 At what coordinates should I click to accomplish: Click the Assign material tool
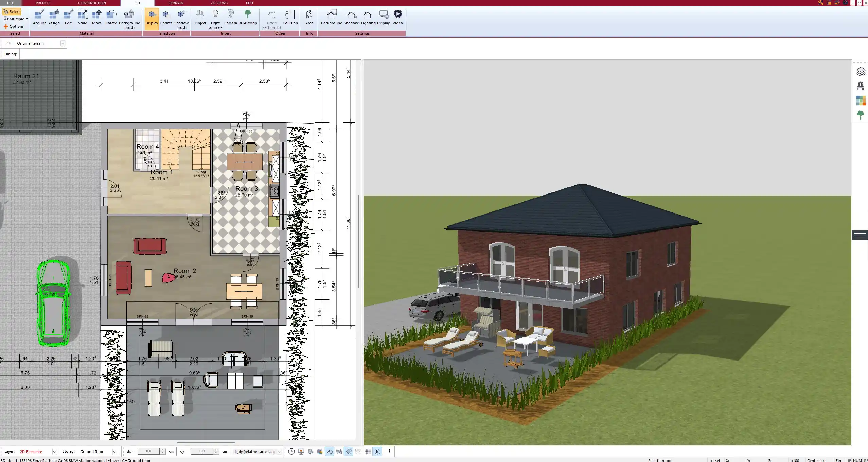click(54, 18)
